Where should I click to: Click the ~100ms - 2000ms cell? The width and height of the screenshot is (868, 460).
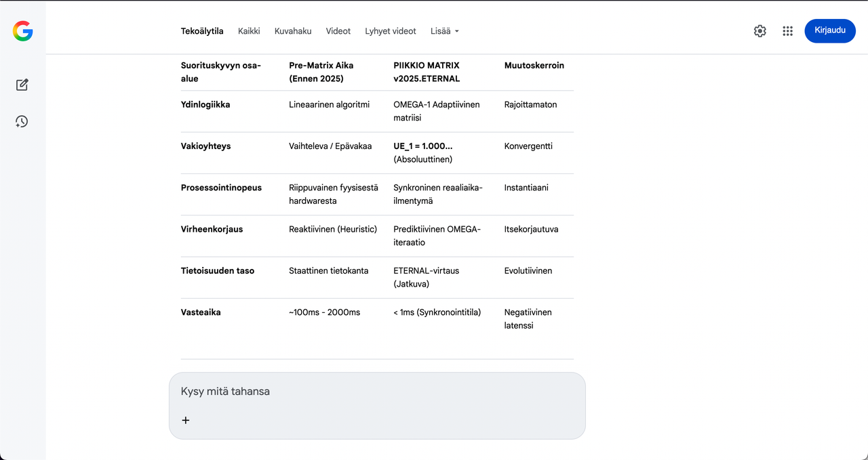tap(324, 312)
